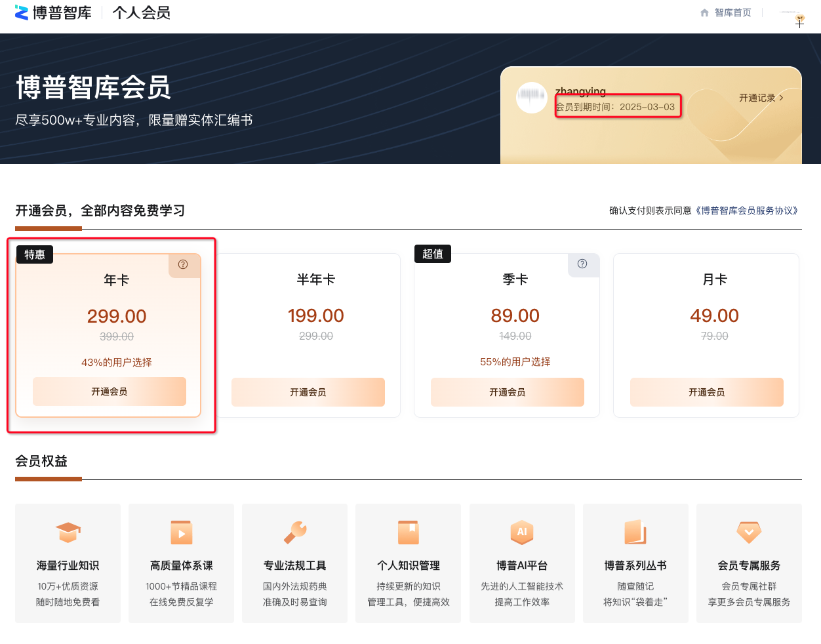Click the 43%的用户选择 text
Screen dimensions: 821x644
(x=117, y=362)
